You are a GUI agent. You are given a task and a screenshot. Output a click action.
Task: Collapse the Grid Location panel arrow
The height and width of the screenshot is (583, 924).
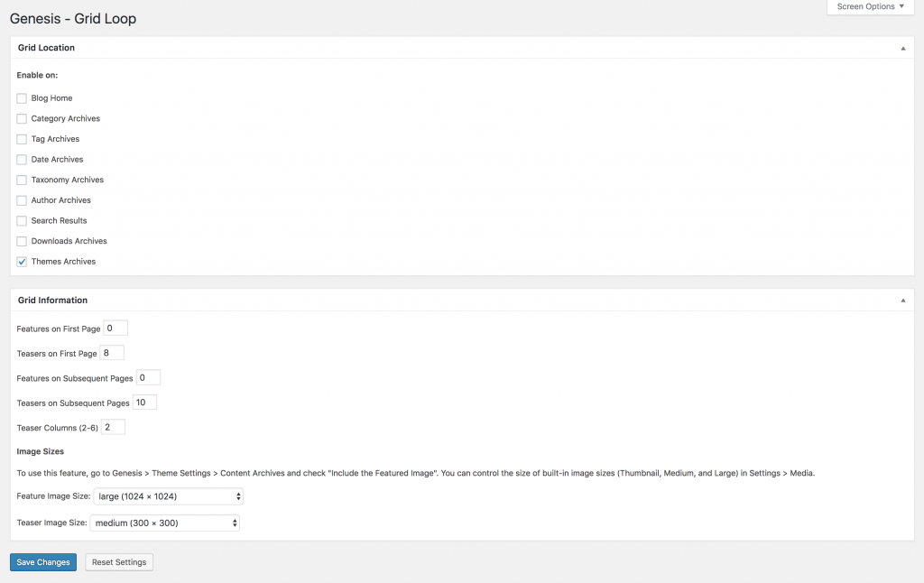point(902,49)
